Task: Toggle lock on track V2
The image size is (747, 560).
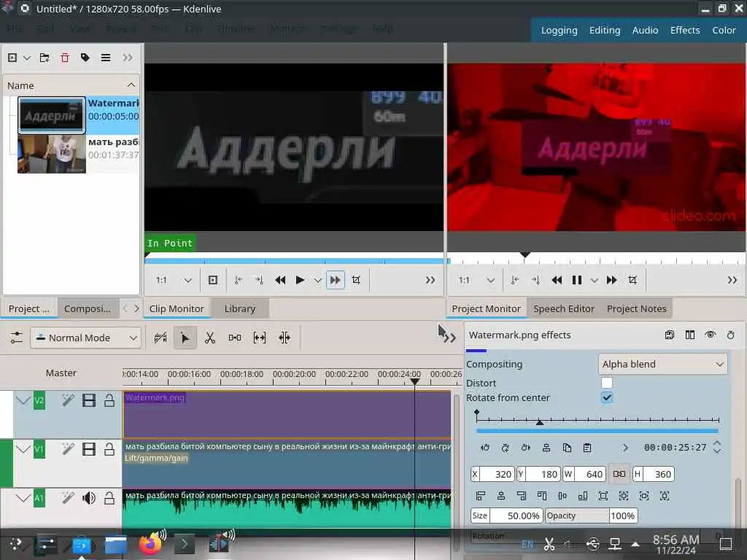Action: 109,400
